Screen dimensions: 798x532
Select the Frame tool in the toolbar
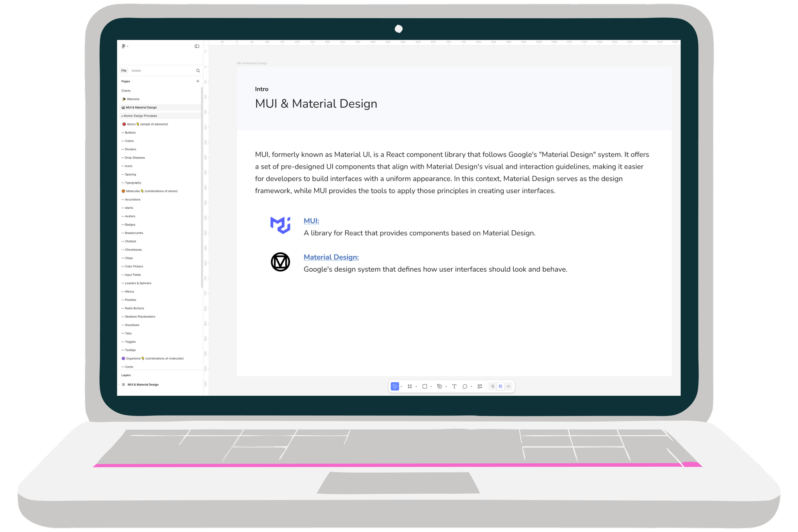pos(410,386)
